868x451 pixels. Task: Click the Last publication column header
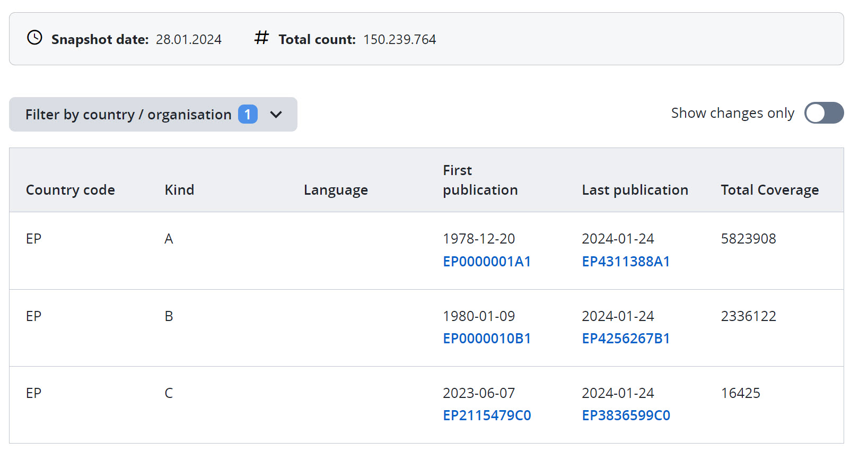635,190
